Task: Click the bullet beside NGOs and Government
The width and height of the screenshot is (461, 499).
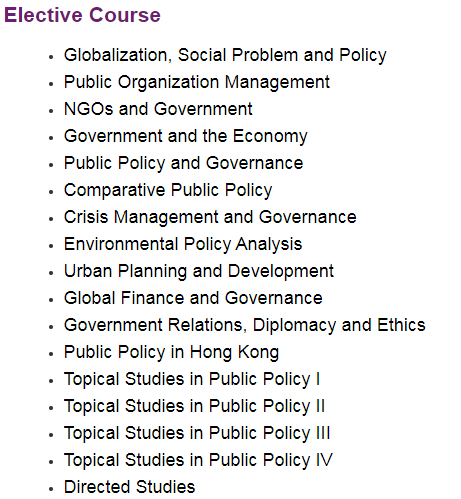Action: [x=51, y=111]
